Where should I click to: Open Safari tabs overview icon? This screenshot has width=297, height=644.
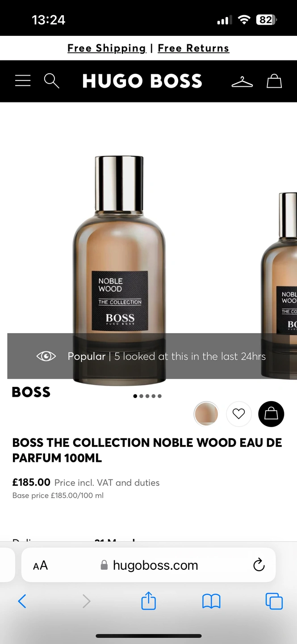(x=274, y=601)
